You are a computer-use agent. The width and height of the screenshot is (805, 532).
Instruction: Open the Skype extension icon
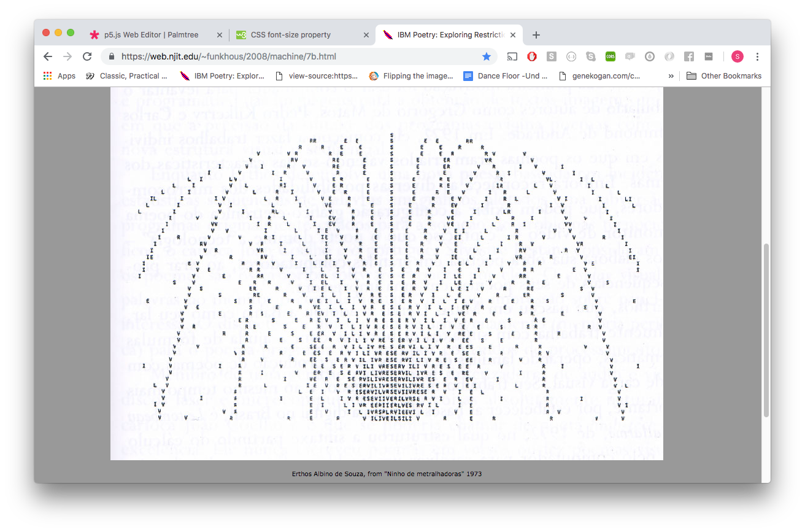[591, 56]
